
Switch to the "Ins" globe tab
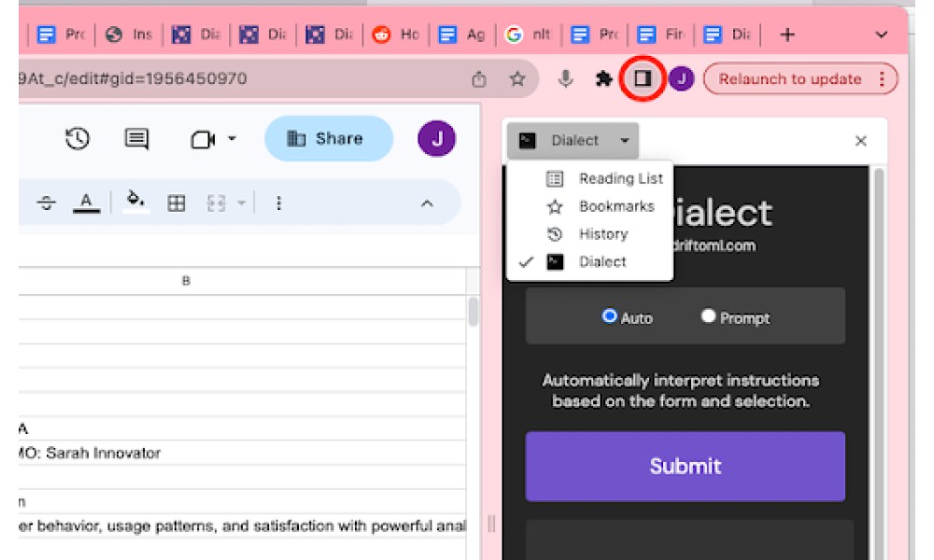pyautogui.click(x=130, y=35)
